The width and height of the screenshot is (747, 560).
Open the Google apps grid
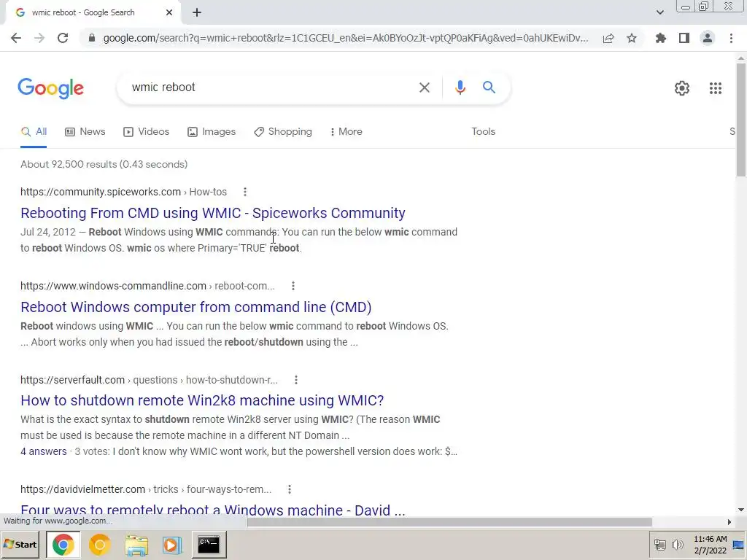(x=715, y=88)
